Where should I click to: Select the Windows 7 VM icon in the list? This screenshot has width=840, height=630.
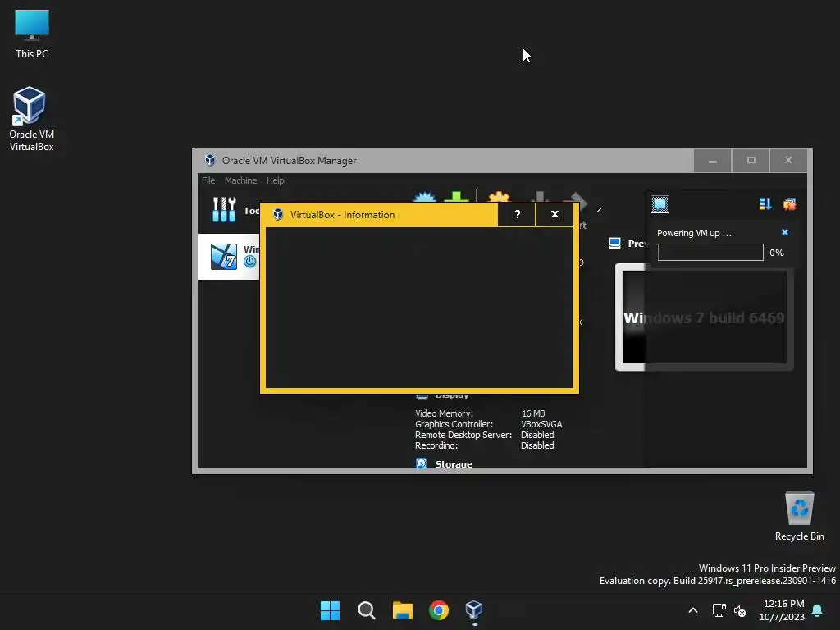223,256
